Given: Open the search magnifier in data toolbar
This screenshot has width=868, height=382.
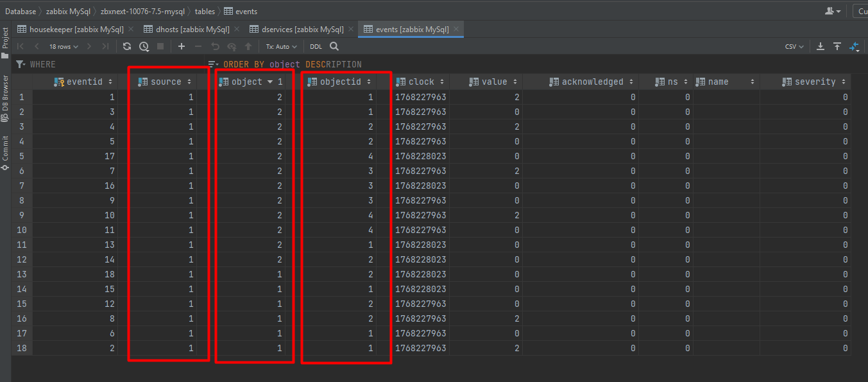Looking at the screenshot, I should (x=334, y=46).
